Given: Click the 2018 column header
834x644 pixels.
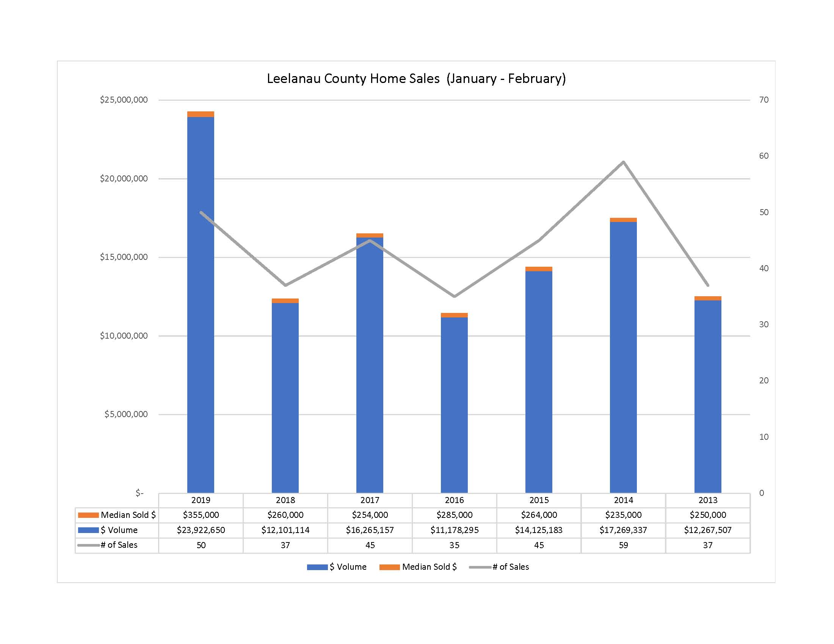Looking at the screenshot, I should coord(285,500).
